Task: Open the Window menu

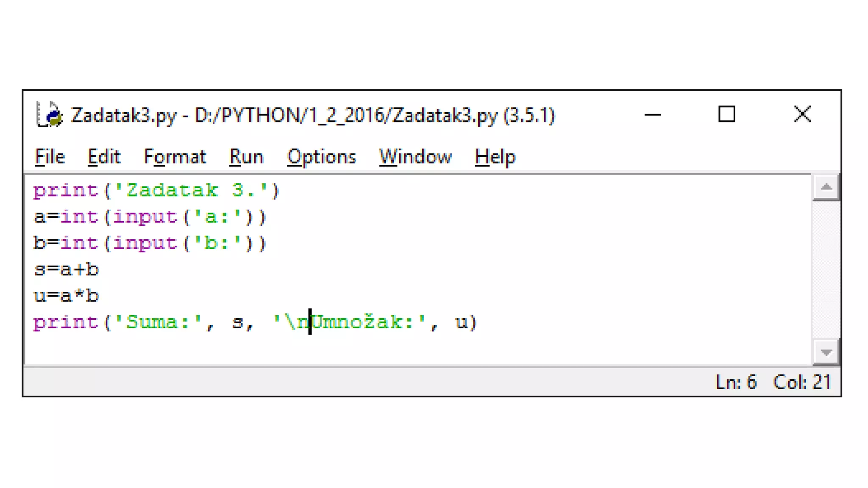Action: 415,157
